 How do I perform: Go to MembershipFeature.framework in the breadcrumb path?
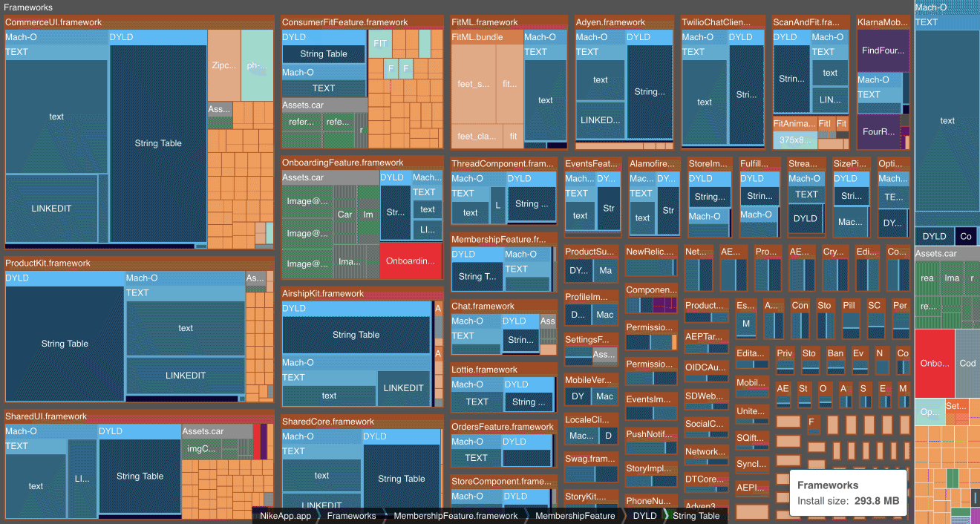455,516
